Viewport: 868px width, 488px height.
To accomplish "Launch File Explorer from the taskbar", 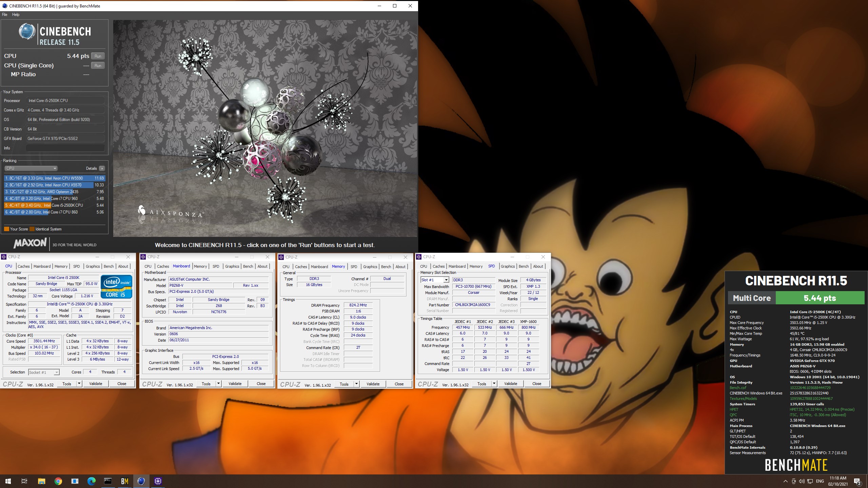I will [41, 481].
